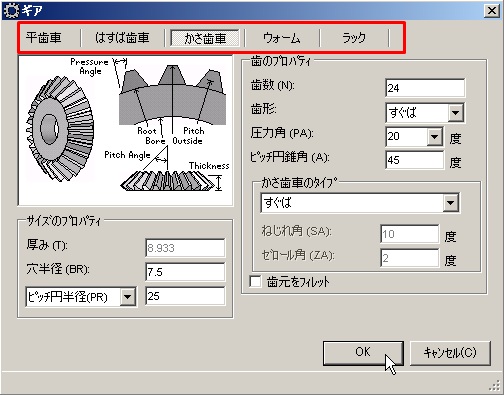This screenshot has width=504, height=395.
Task: Click the 歯のプロパティ group label
Action: (x=281, y=61)
